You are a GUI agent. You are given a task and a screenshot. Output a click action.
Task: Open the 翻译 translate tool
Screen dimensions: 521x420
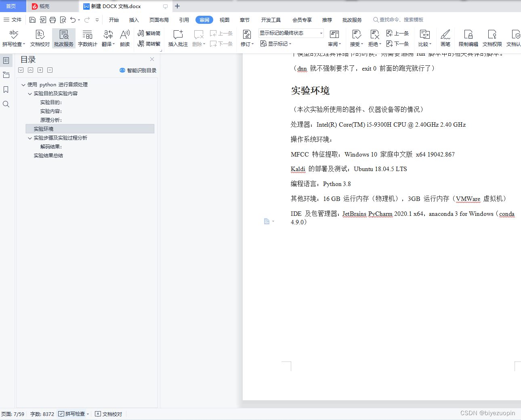pyautogui.click(x=108, y=38)
